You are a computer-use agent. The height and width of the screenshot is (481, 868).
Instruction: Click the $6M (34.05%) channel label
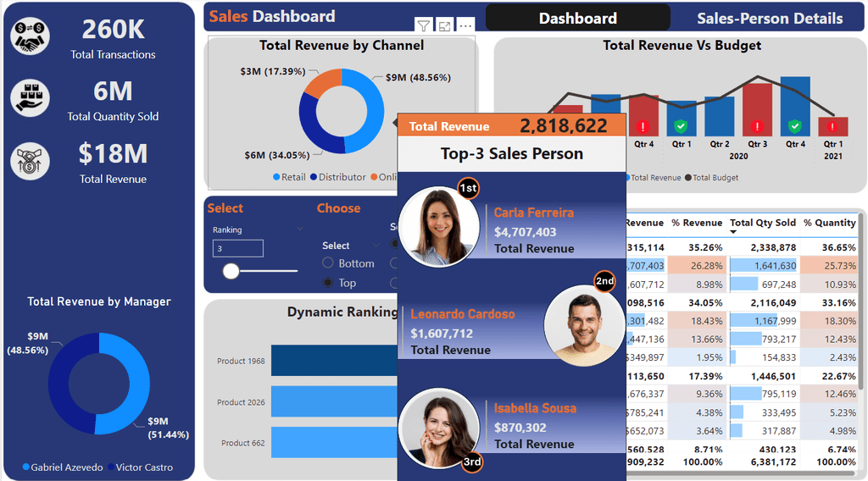[x=277, y=155]
